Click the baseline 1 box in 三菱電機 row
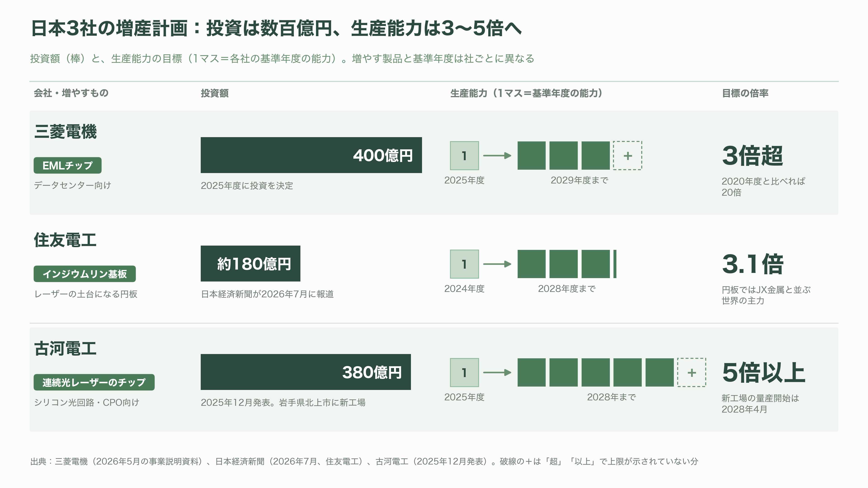The height and width of the screenshot is (488, 868). pyautogui.click(x=464, y=156)
